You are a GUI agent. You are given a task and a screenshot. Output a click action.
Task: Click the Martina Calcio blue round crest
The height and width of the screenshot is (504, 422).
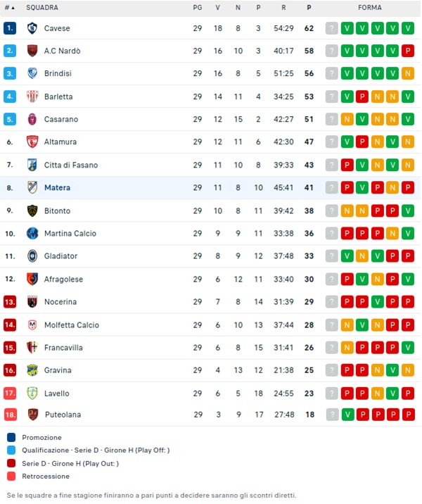[x=32, y=234]
